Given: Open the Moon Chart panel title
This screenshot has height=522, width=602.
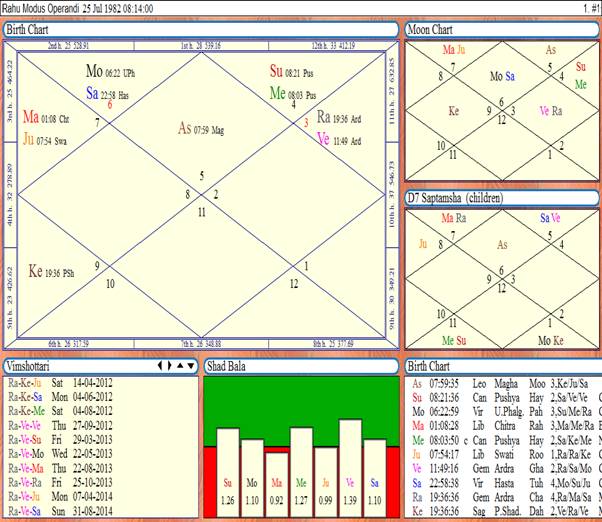Looking at the screenshot, I should [430, 30].
